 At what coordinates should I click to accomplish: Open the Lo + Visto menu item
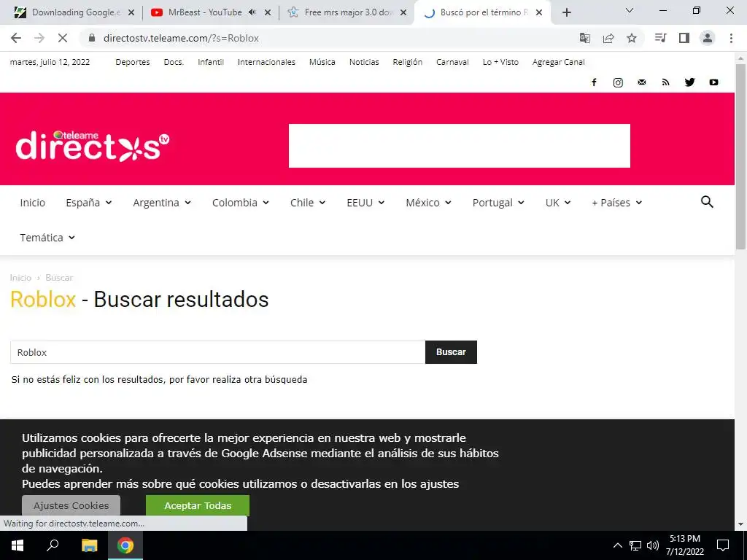pos(500,62)
